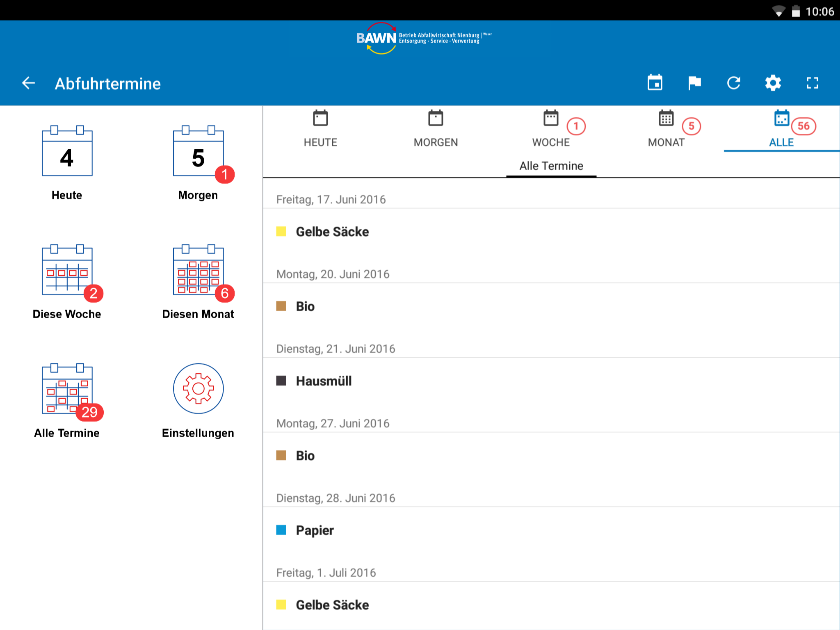The width and height of the screenshot is (840, 630).
Task: Switch to the HEUTE tab
Action: pyautogui.click(x=320, y=129)
